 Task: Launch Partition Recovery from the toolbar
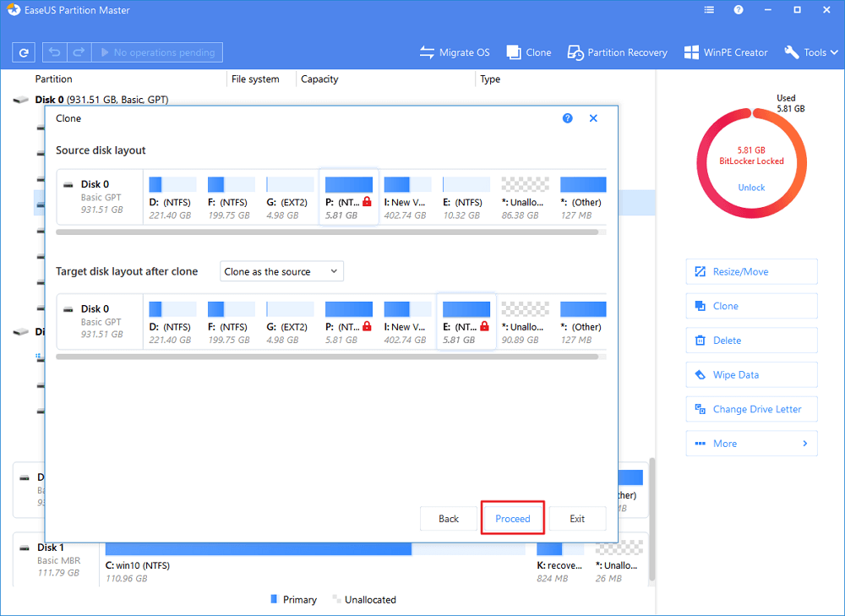[617, 52]
